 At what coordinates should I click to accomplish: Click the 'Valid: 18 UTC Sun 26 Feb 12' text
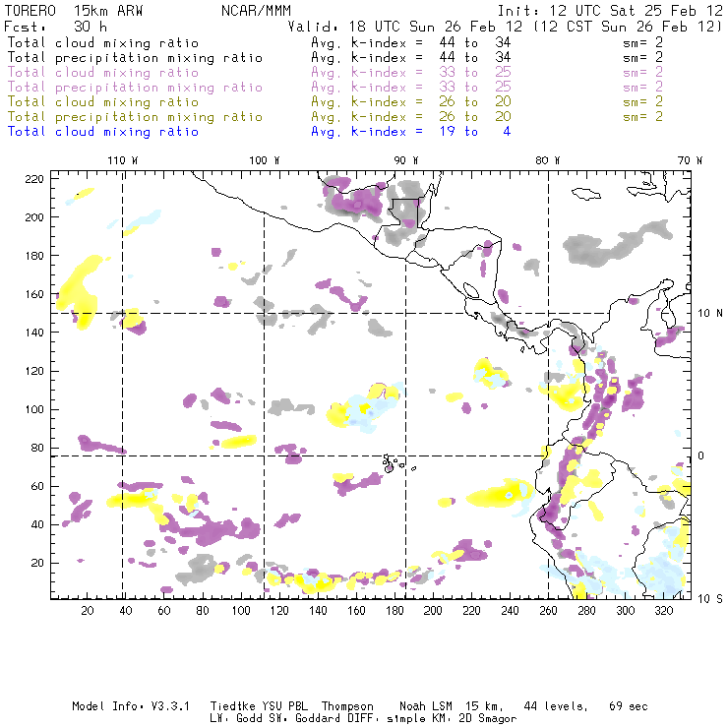pos(405,27)
